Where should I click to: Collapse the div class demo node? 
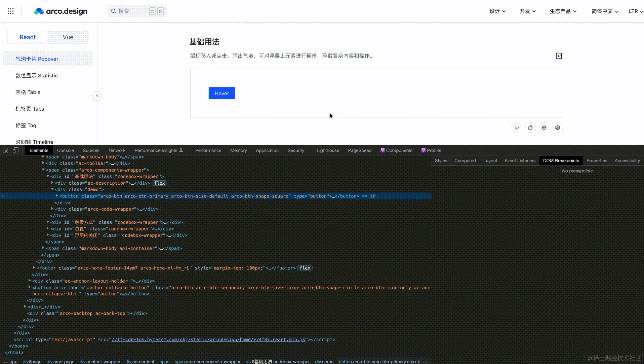point(52,189)
